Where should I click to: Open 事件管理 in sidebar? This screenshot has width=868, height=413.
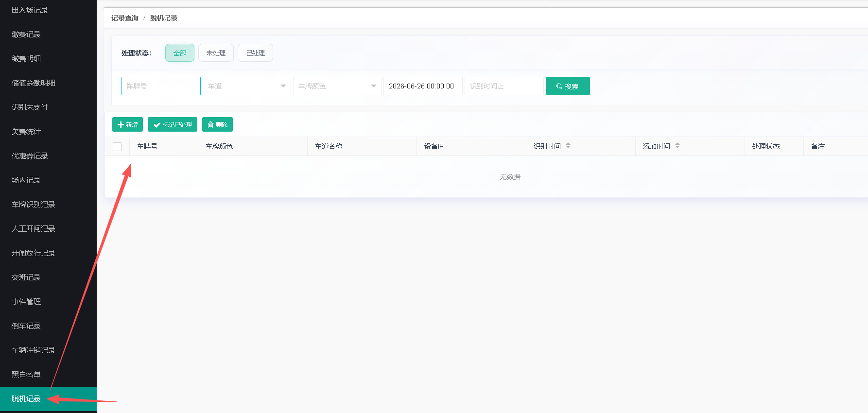coord(26,302)
